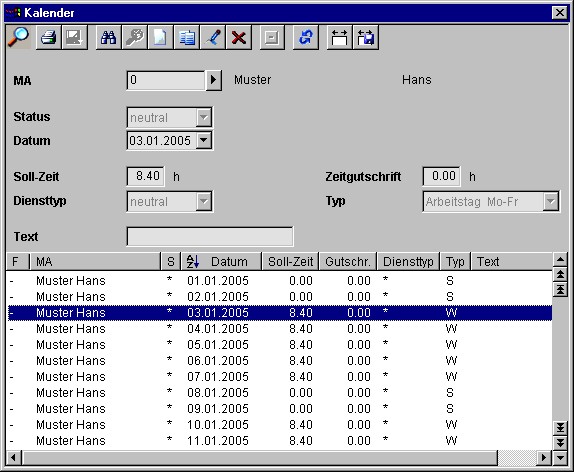Click the red X delete icon
574x472 pixels.
coord(239,37)
